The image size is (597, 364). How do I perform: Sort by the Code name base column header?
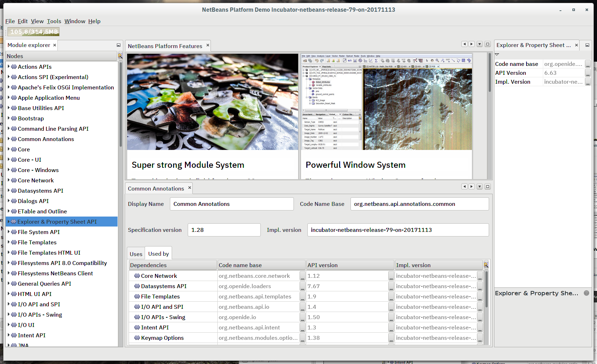coord(261,265)
